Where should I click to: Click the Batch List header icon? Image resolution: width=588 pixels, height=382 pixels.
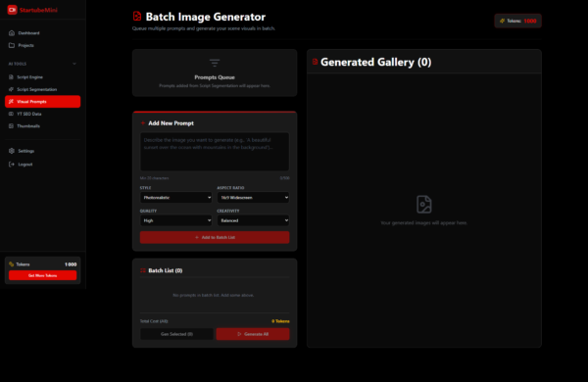click(x=143, y=270)
